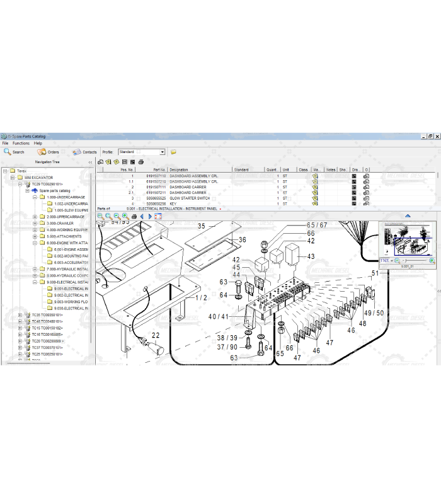Click the drawing overview thumbnail
The width and height of the screenshot is (441, 504).
coord(408,240)
